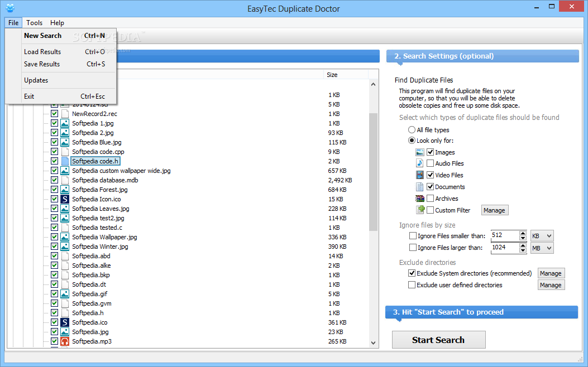Choose Updates from the File menu

pos(61,80)
